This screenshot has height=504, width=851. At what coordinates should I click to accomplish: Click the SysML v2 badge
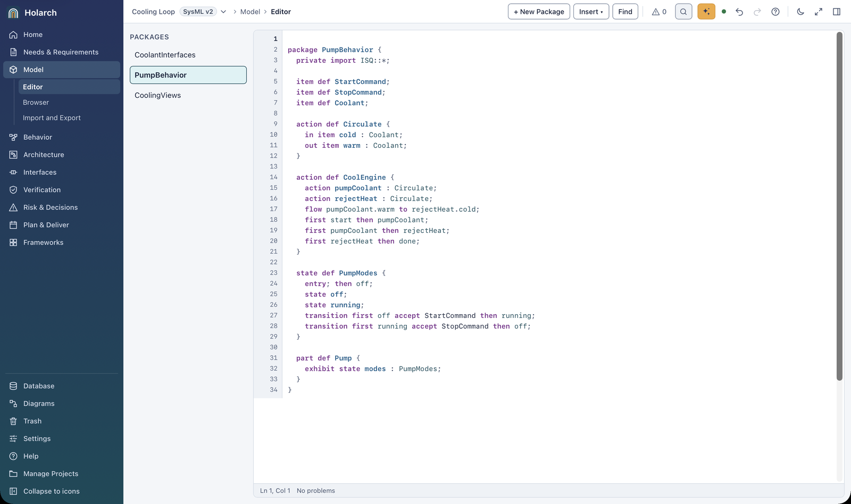198,12
